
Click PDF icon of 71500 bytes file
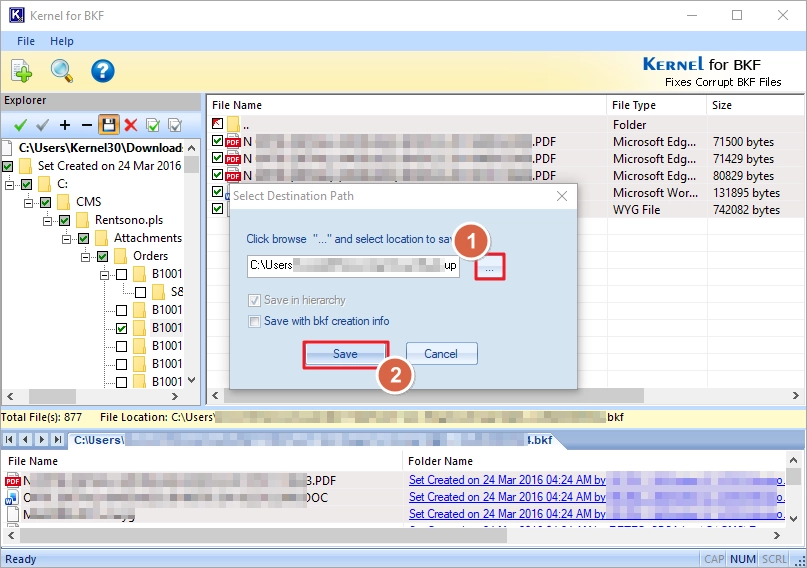tap(233, 141)
